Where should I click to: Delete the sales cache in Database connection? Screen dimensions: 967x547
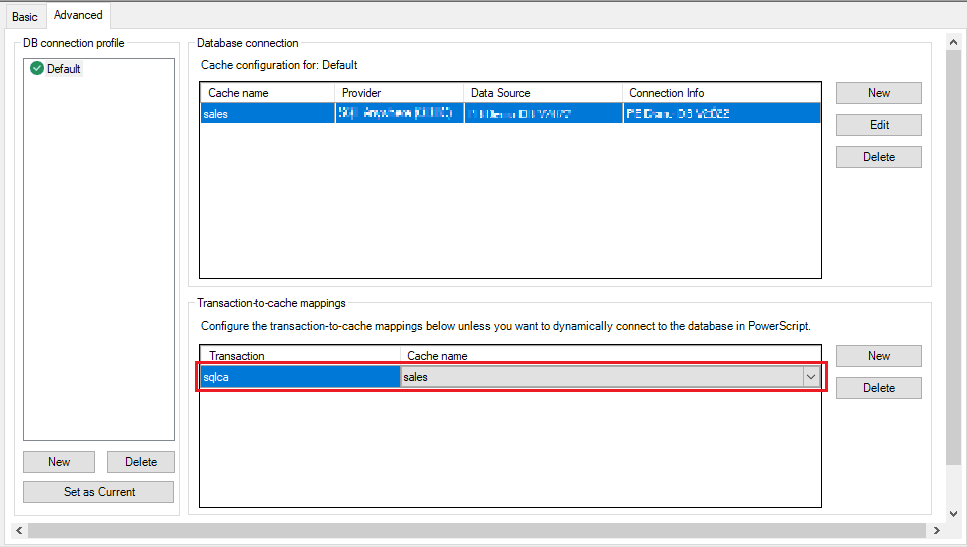click(x=878, y=157)
